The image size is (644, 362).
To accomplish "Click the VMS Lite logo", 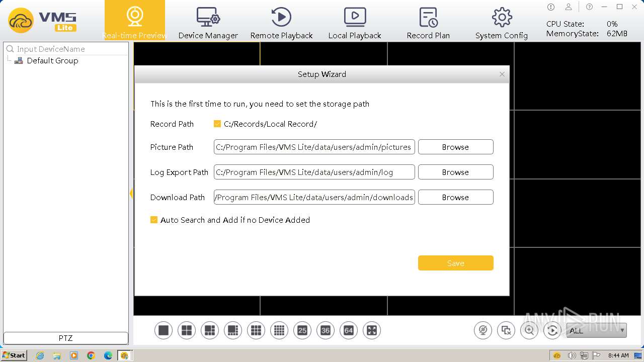I will pyautogui.click(x=43, y=21).
